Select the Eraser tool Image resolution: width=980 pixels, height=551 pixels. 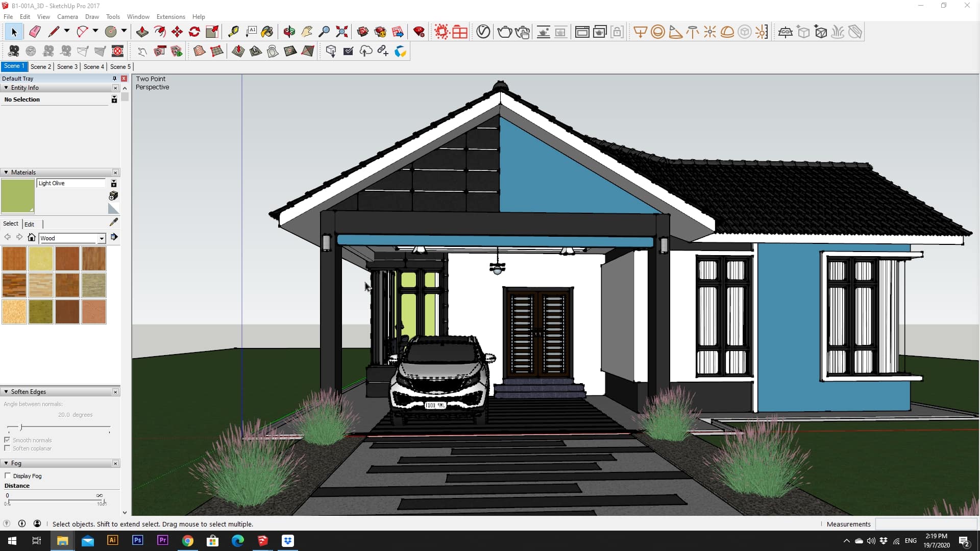point(35,32)
